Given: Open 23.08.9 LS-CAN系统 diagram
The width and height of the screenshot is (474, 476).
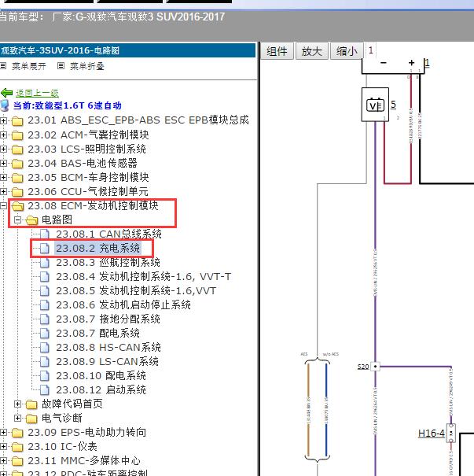Looking at the screenshot, I should 108,362.
